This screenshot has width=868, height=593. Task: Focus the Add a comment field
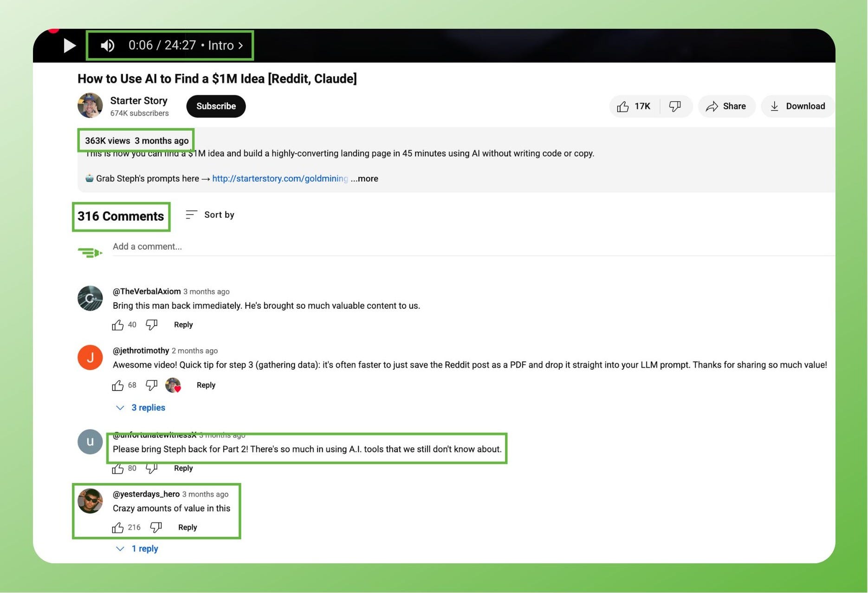click(473, 247)
